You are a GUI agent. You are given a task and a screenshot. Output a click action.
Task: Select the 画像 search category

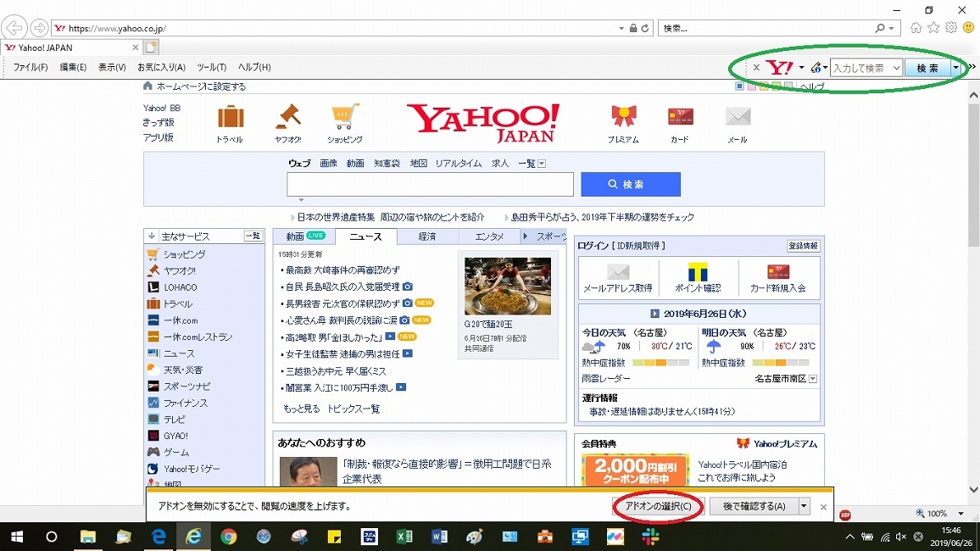pyautogui.click(x=329, y=163)
